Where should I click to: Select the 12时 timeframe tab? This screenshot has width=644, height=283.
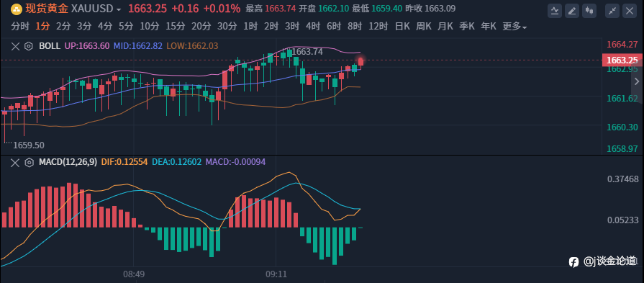(x=378, y=27)
